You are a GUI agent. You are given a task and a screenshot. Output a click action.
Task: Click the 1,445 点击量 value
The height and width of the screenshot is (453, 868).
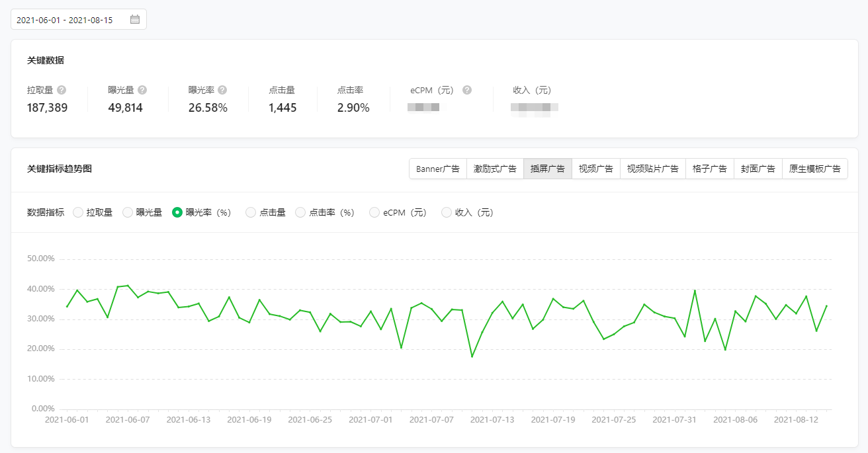click(282, 108)
